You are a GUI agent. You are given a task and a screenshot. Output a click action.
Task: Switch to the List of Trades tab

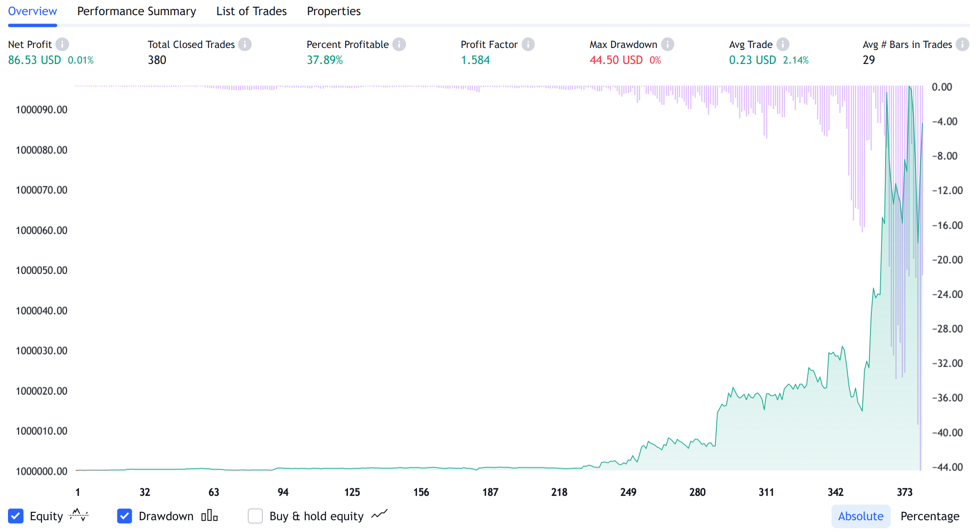(x=251, y=11)
